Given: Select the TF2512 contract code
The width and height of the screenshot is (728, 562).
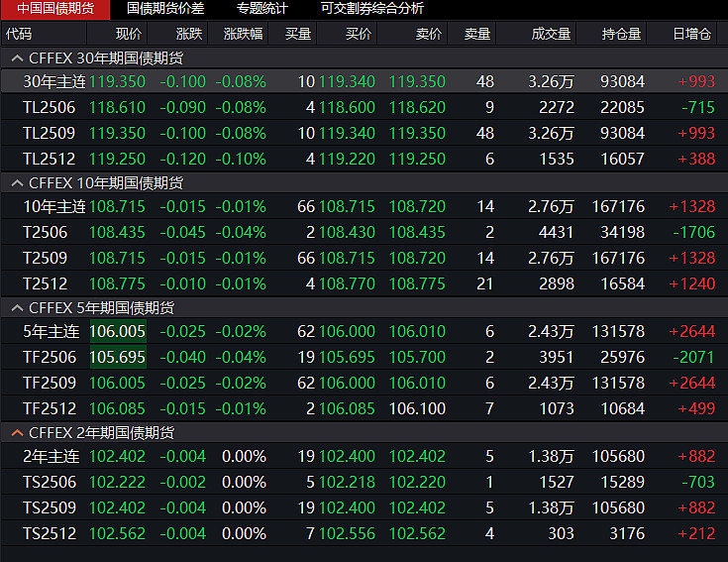Looking at the screenshot, I should point(50,408).
